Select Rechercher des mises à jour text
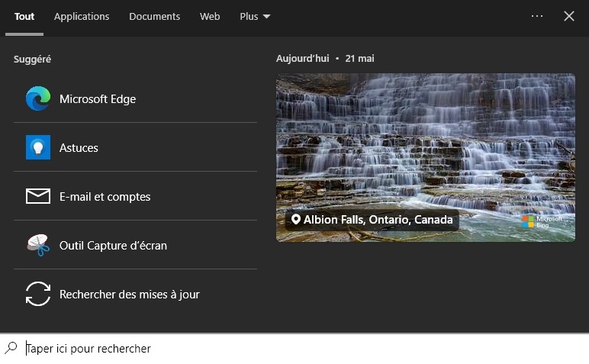The height and width of the screenshot is (364, 589). (x=130, y=294)
